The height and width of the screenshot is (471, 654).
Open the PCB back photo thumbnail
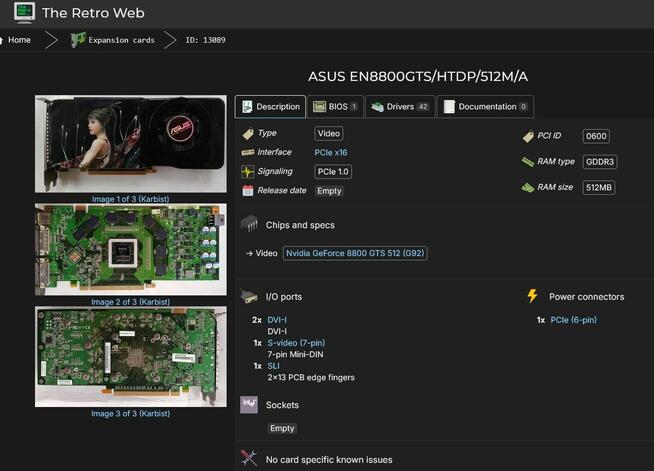click(131, 357)
